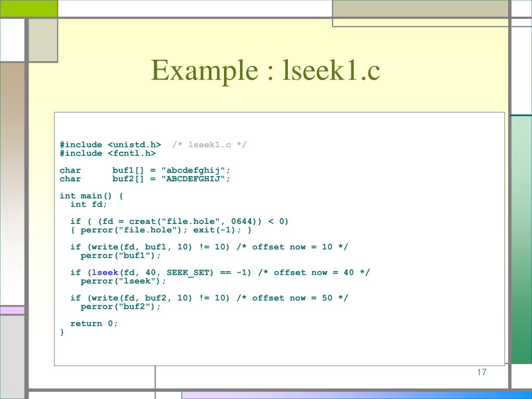Click the slide title 'Example : lseek1.c'
532x399 pixels.
(265, 70)
